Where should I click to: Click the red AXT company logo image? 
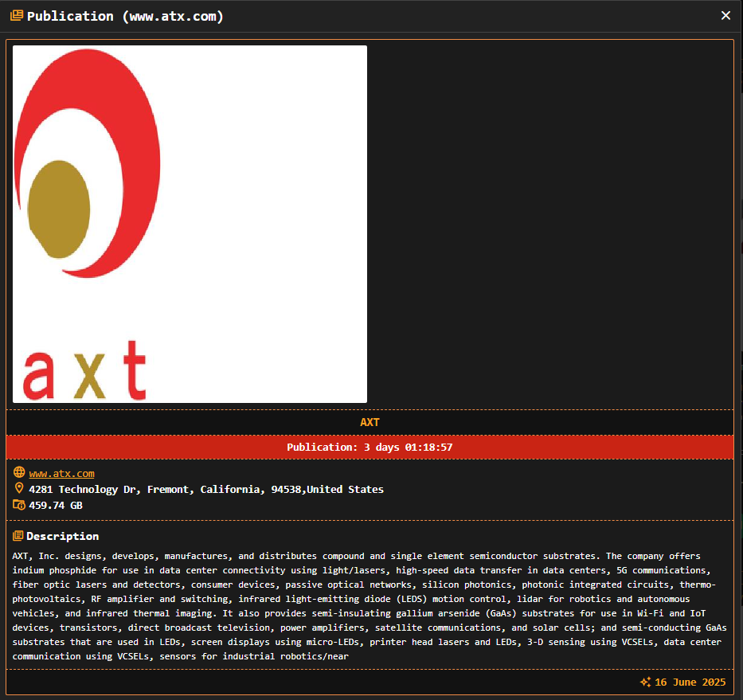coord(189,224)
